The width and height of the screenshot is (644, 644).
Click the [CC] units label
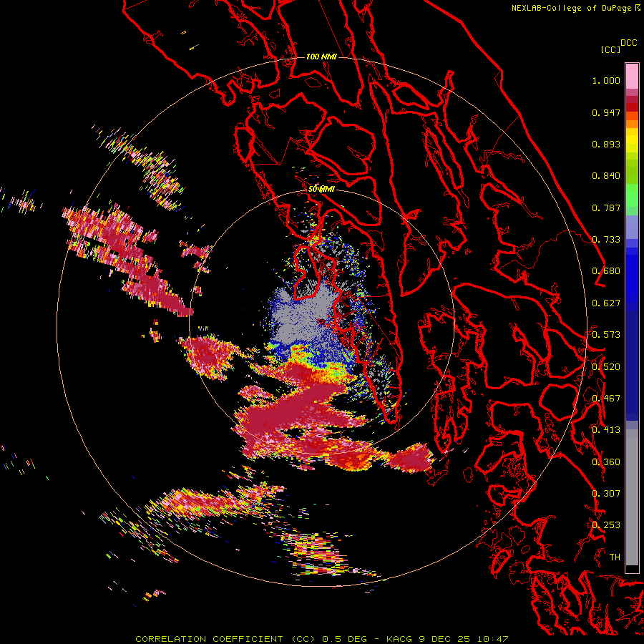pos(610,49)
